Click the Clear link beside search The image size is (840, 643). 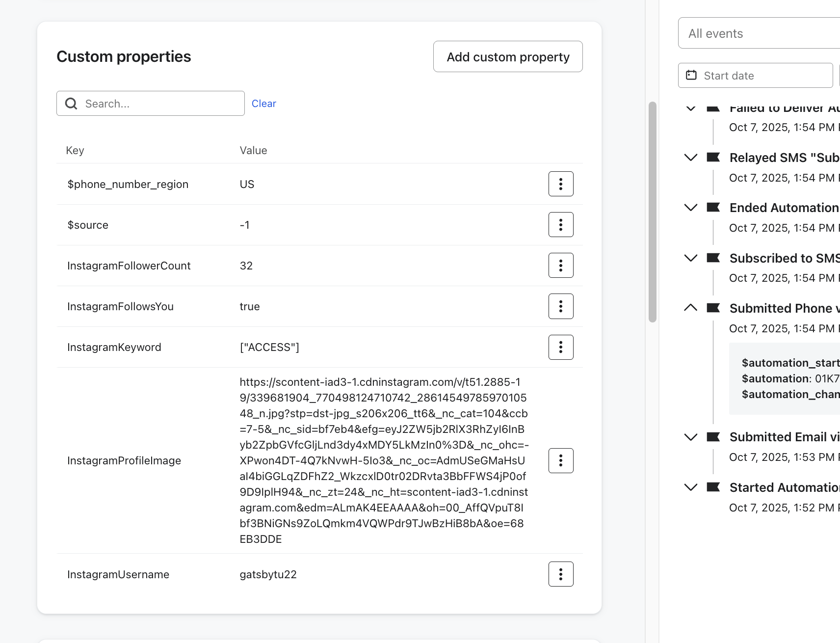[x=263, y=104]
